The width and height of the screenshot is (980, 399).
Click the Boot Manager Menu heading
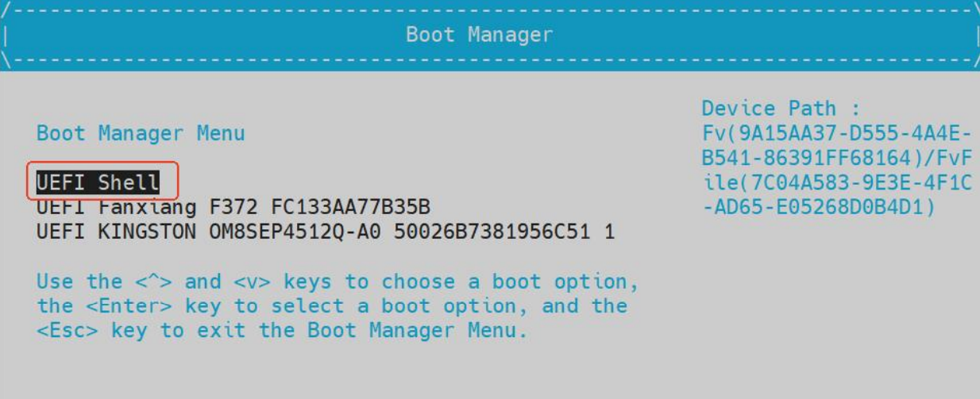pos(141,133)
